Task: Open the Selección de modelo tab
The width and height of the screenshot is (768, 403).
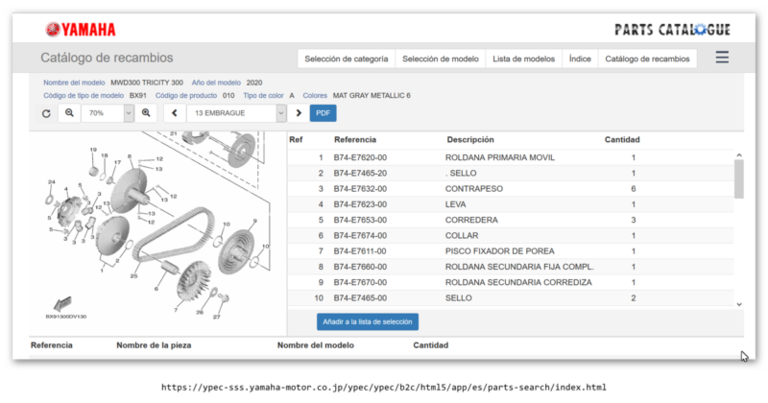Action: pos(440,59)
